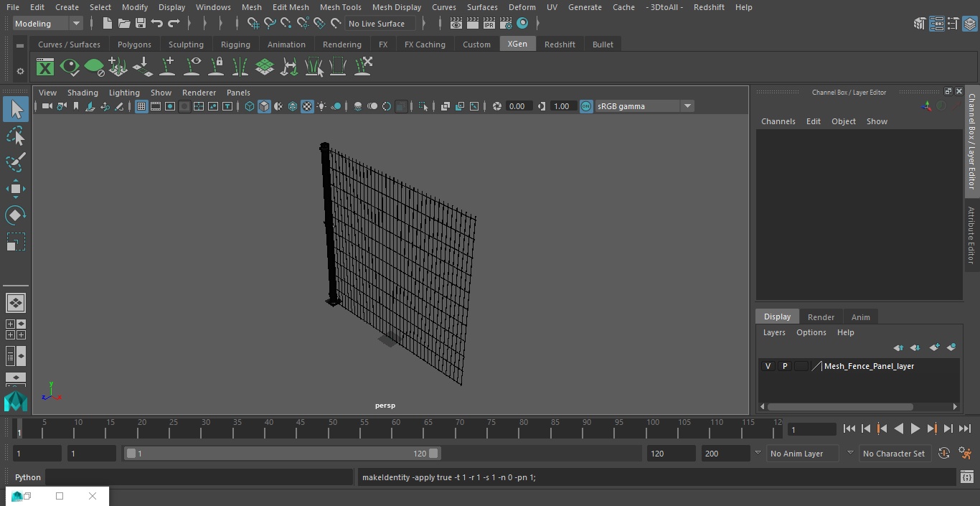Viewport: 980px width, 506px height.
Task: Click the Python command input field
Action: (x=199, y=477)
